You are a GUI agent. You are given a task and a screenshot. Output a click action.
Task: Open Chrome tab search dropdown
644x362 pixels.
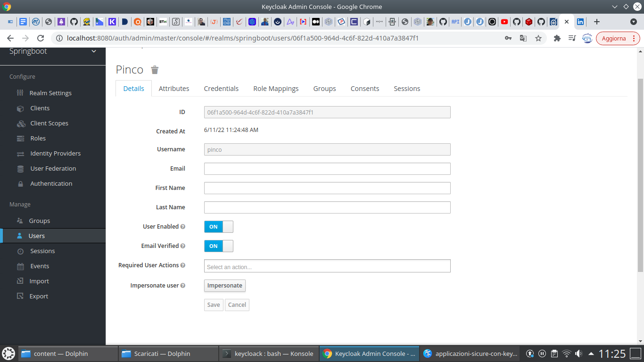click(x=634, y=22)
